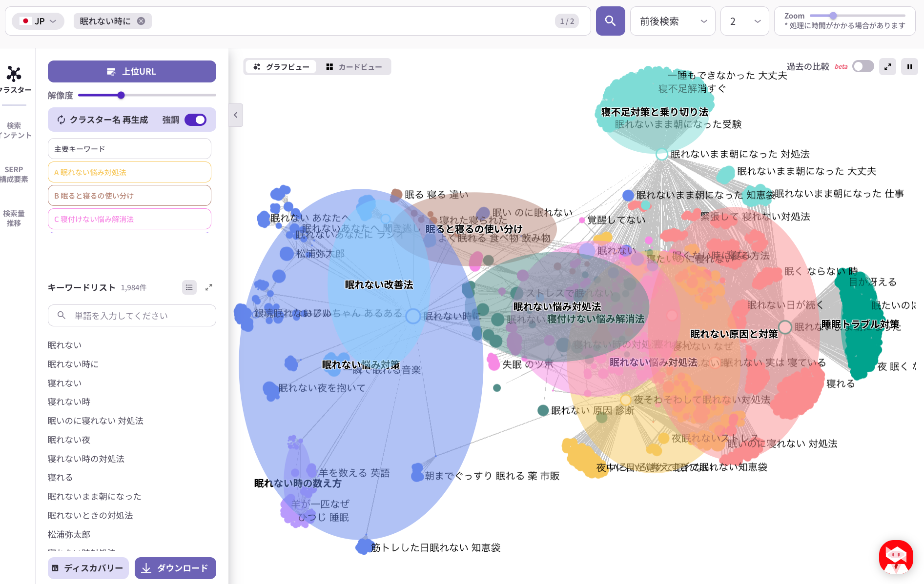This screenshot has width=924, height=584.
Task: Select keyword 眠れない時に in list
Action: point(73,364)
